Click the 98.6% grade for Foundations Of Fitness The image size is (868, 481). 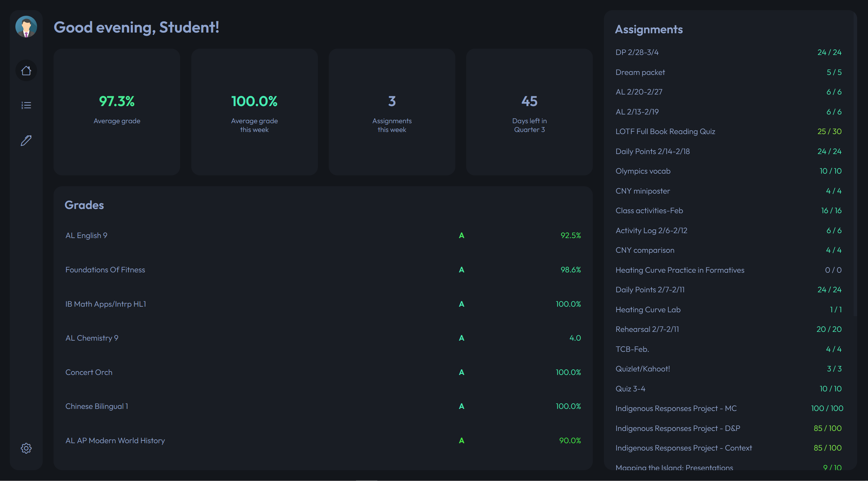point(571,270)
